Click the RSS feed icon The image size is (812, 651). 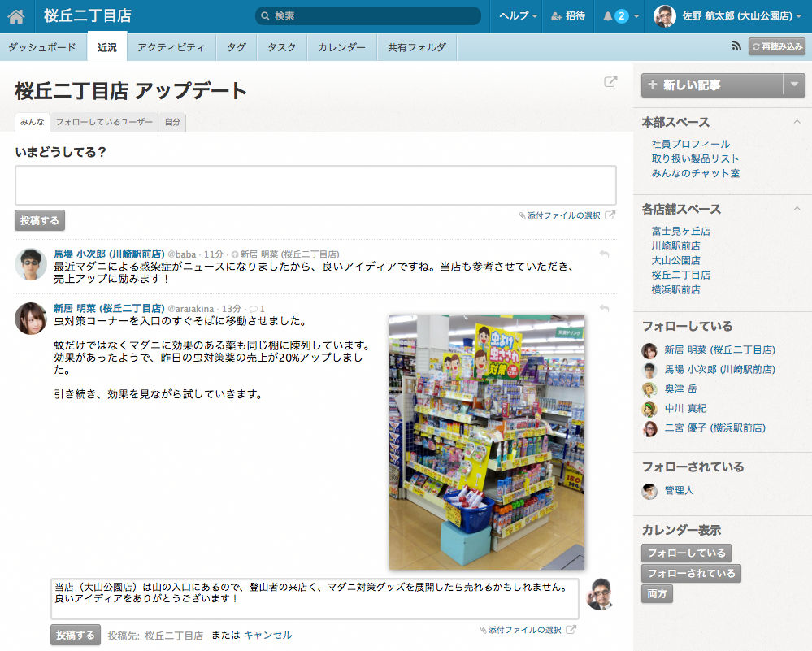[x=737, y=47]
